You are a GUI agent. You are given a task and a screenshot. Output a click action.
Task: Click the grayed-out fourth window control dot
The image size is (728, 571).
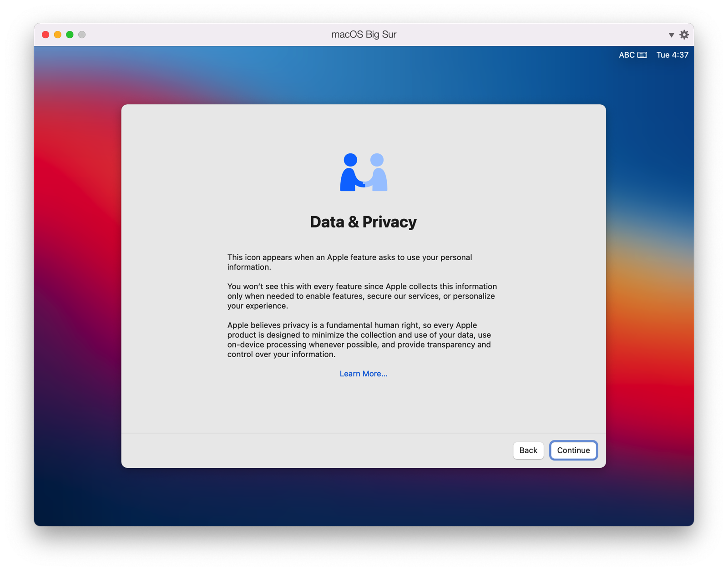tap(82, 34)
